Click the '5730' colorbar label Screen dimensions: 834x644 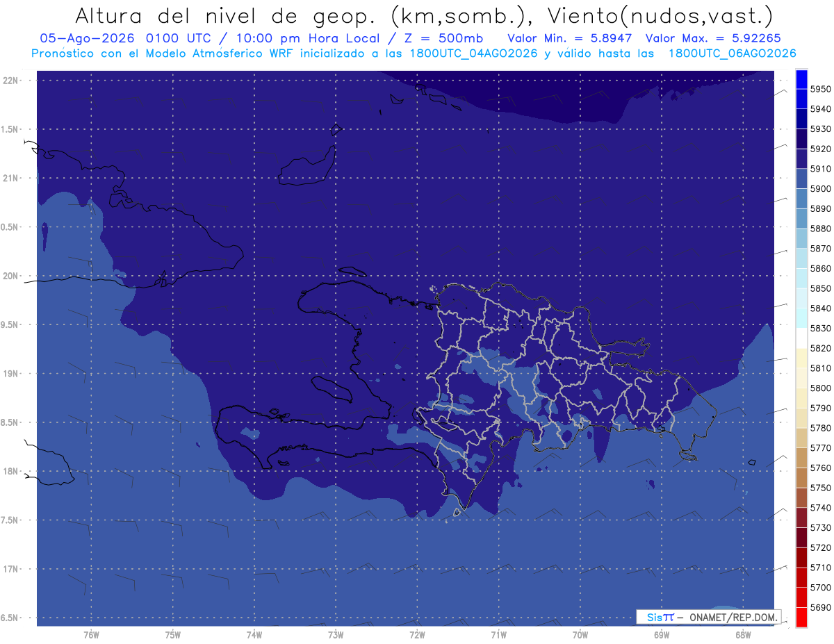[820, 528]
